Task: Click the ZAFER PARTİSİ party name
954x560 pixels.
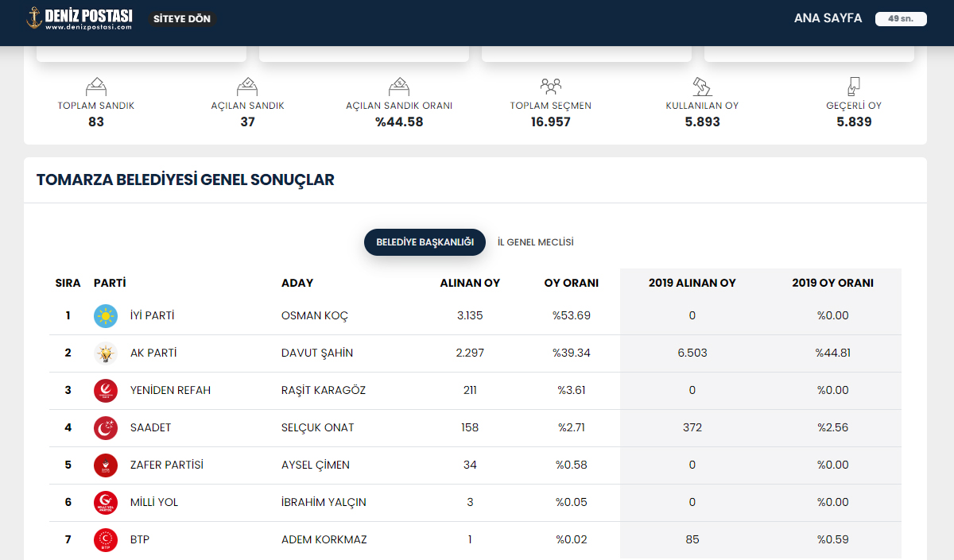Action: coord(167,465)
